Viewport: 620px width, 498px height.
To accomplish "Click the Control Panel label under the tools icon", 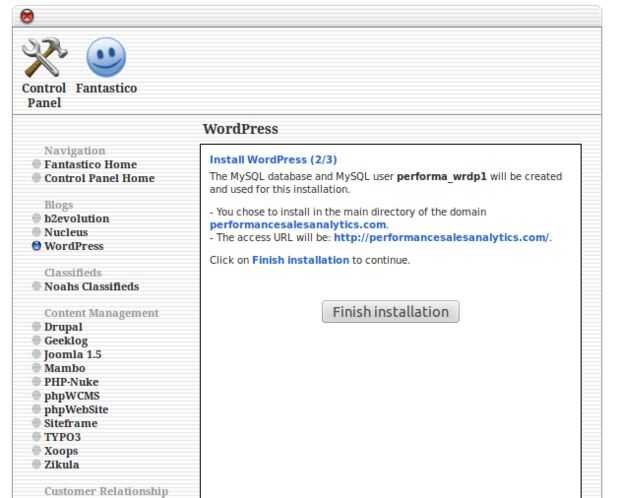I will pyautogui.click(x=44, y=95).
